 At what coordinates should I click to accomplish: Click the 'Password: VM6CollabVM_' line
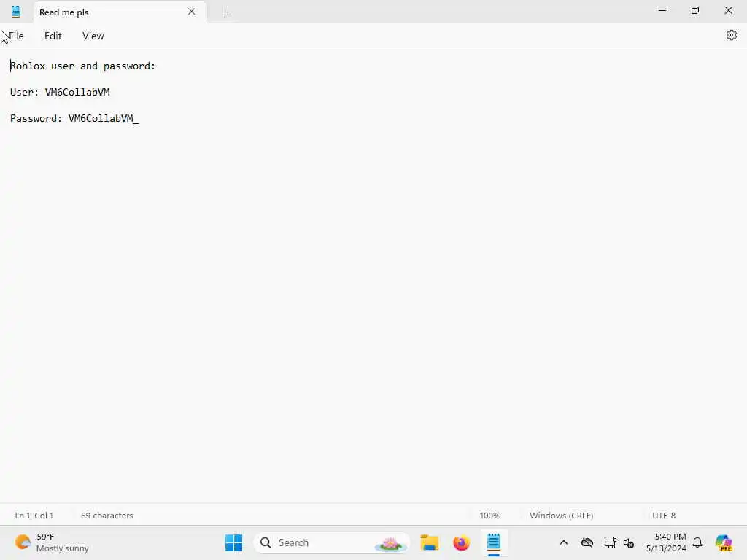pos(74,118)
